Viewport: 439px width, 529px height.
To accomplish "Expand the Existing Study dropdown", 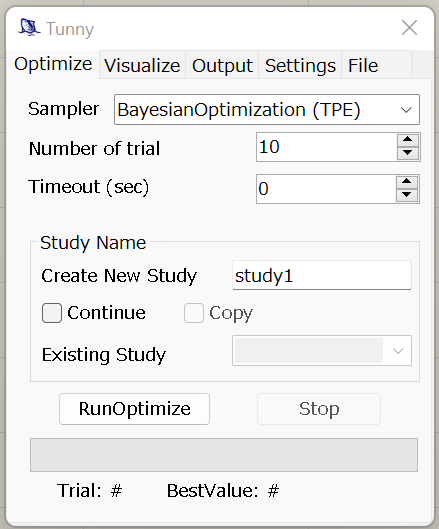I will (322, 351).
